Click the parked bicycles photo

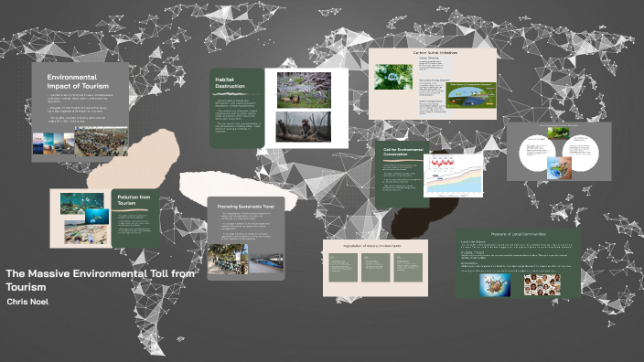(x=228, y=259)
